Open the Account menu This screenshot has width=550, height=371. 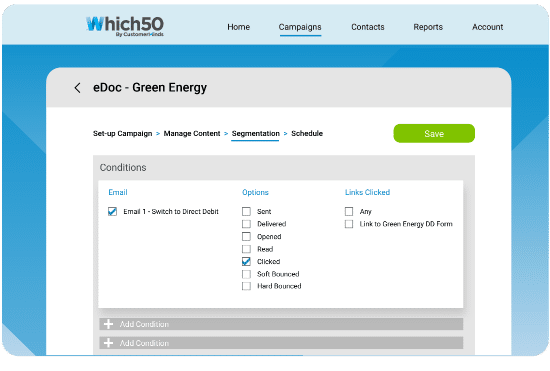tap(488, 27)
